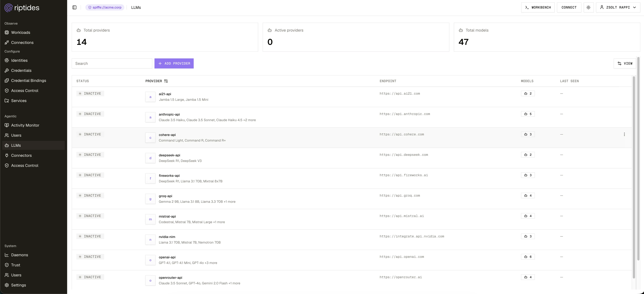Open Credential Bindings
Screen dimensions: 644x294
tap(33, 80)
